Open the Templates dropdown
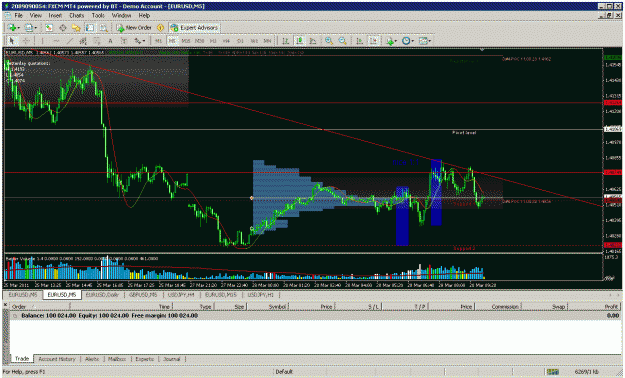Screen dimensions: 625x378 (x=425, y=41)
